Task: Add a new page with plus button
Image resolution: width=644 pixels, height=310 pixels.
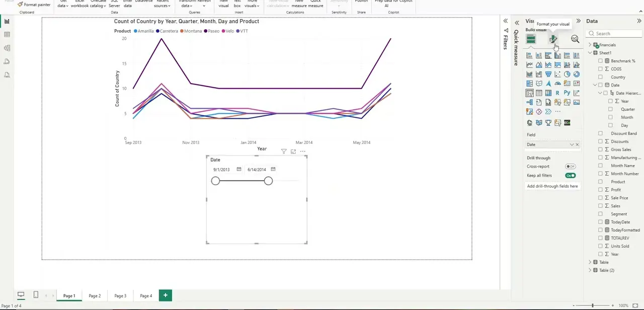Action: point(165,295)
